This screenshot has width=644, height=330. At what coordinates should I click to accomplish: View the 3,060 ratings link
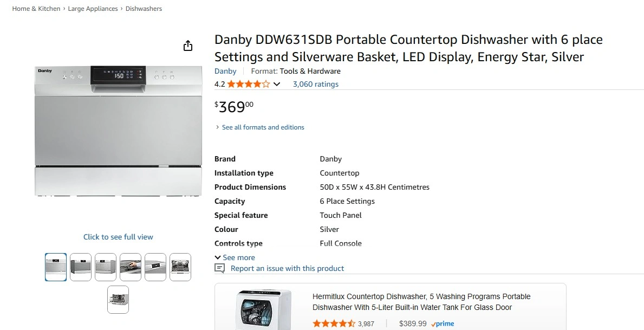pos(315,84)
